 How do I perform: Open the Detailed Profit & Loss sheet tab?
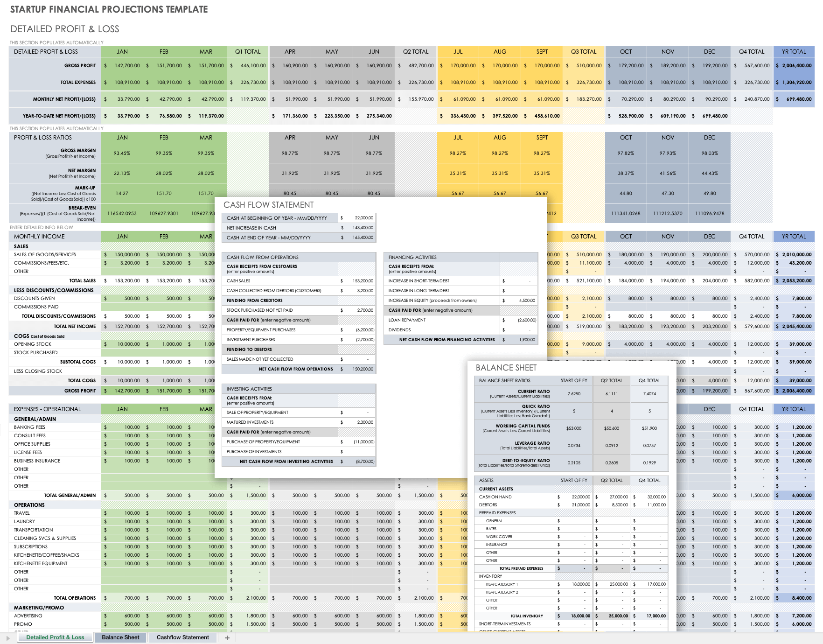55,637
